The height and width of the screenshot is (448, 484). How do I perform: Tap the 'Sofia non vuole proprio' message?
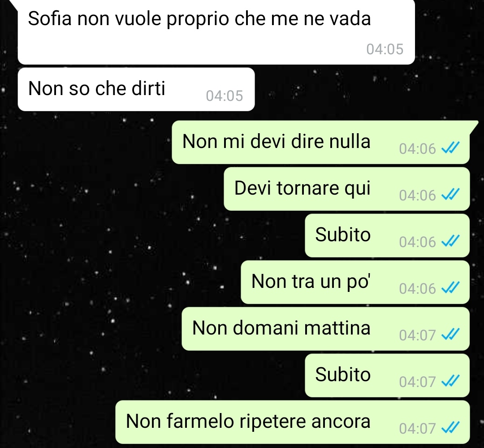click(216, 32)
